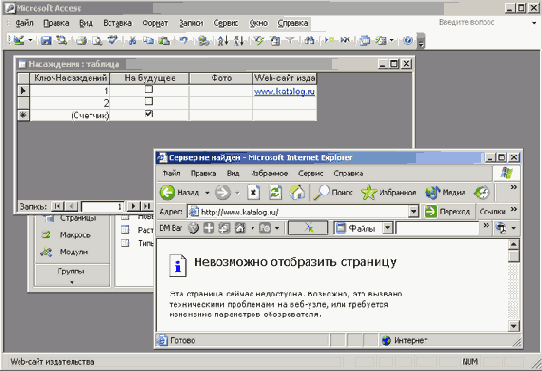Open the Избранное menu in Internet Explorer
The image size is (542, 371).
point(270,173)
